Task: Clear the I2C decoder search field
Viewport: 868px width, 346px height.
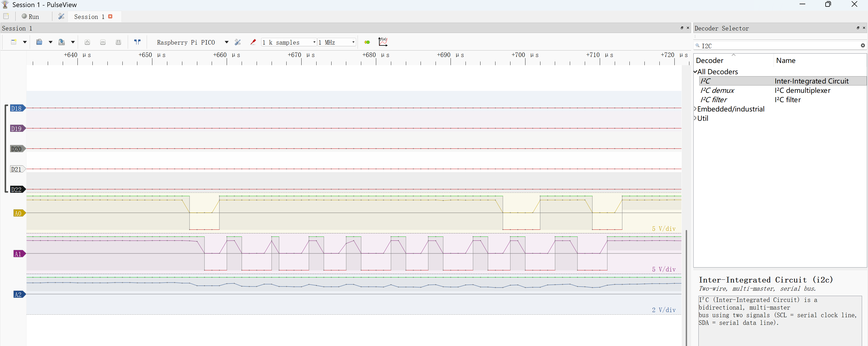Action: pyautogui.click(x=863, y=45)
